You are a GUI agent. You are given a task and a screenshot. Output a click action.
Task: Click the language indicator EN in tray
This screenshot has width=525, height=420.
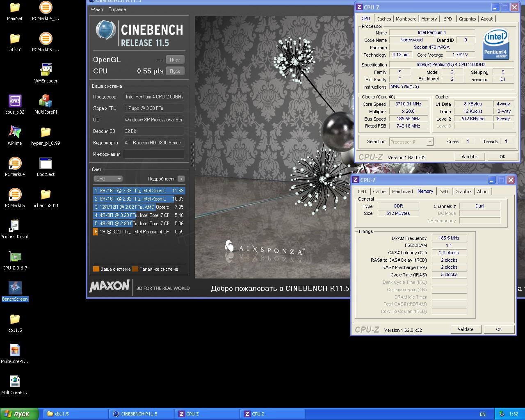483,414
